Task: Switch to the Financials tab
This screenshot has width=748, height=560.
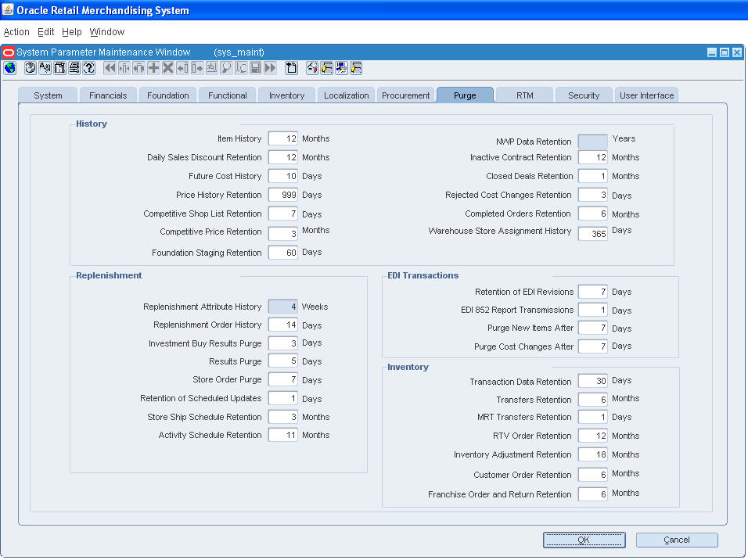Action: pos(108,95)
